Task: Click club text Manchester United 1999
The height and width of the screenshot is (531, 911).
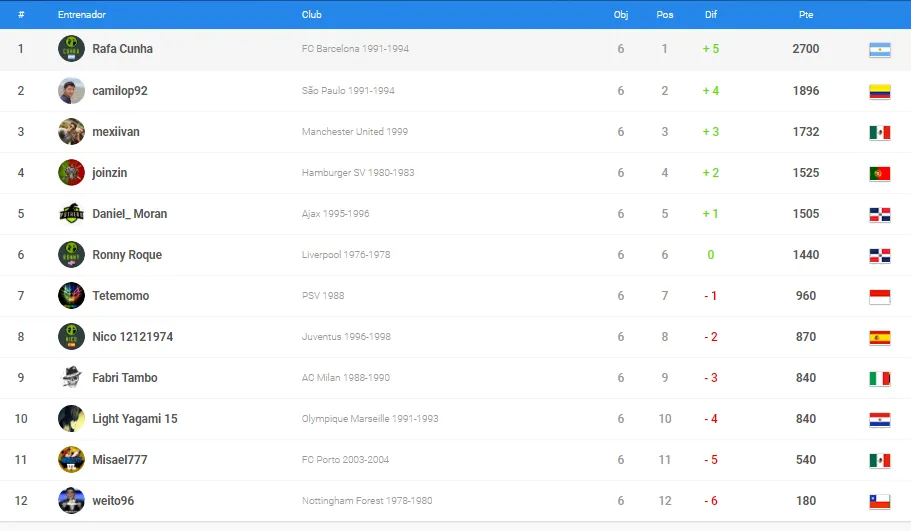Action: point(354,131)
